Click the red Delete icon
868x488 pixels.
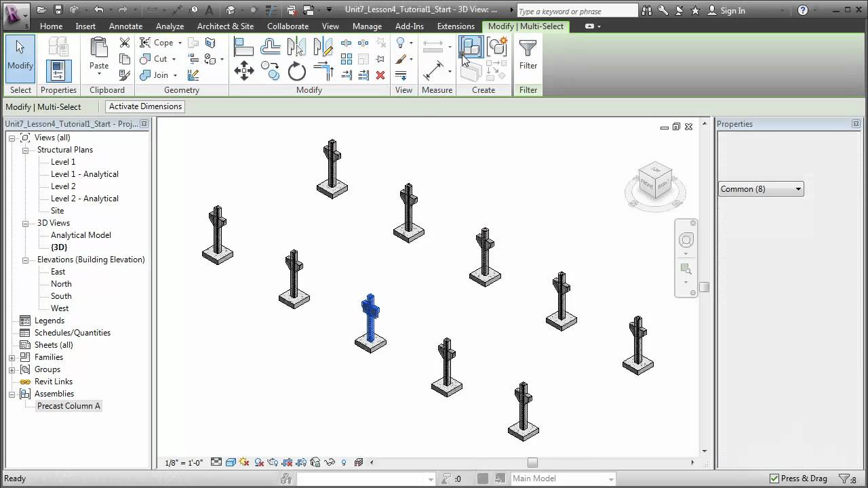point(380,75)
